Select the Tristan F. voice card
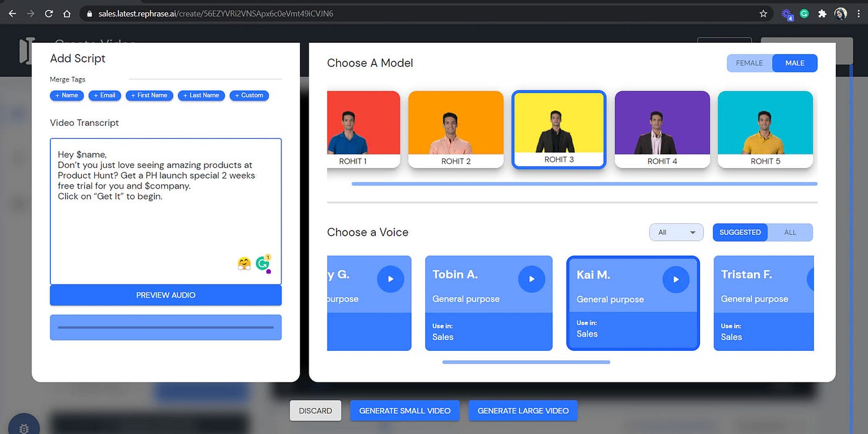Screen dimensions: 868x434 (x=764, y=303)
